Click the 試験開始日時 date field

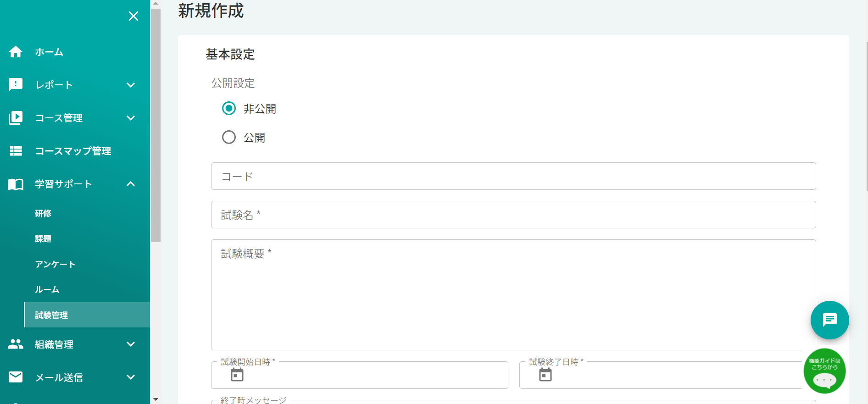click(360, 375)
